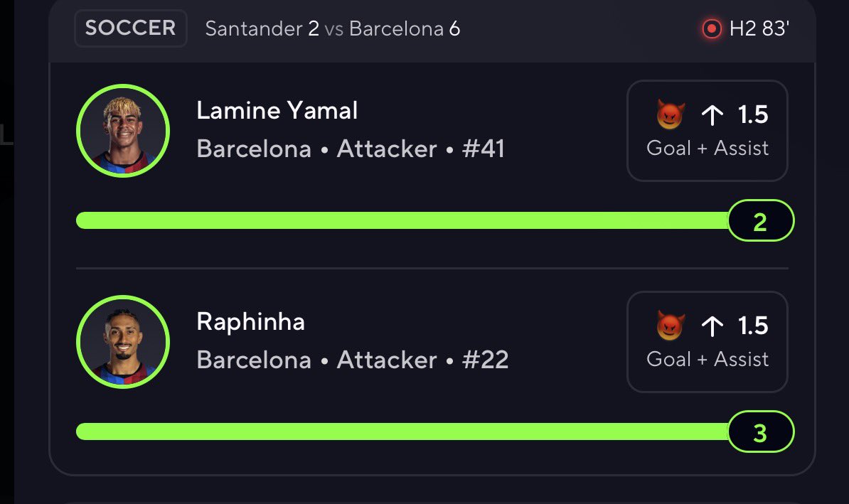This screenshot has width=849, height=504.
Task: Click the H2 83' match clock
Action: pos(759,28)
